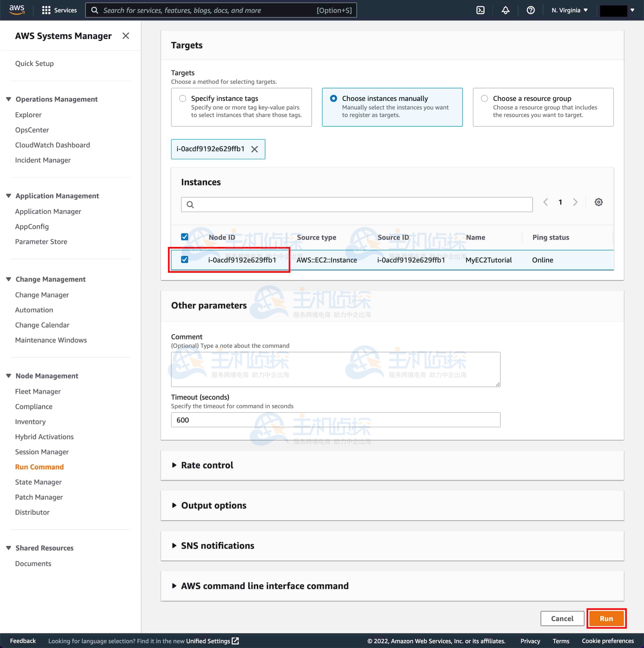Image resolution: width=644 pixels, height=648 pixels.
Task: Toggle the select-all Node ID checkbox
Action: (184, 237)
